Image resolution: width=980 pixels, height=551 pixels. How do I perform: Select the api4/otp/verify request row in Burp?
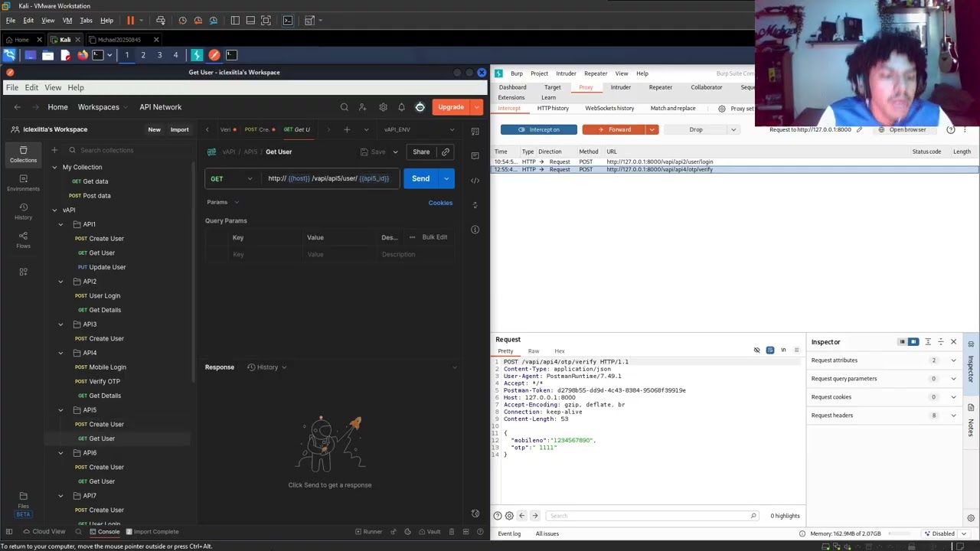point(735,170)
